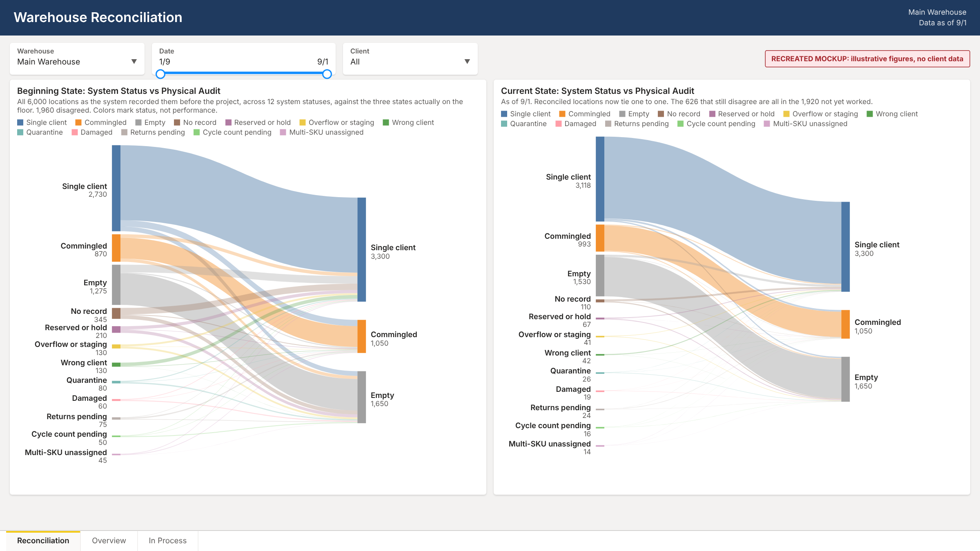Click 'Beginning State: System Status vs Physical Audit' heading
This screenshot has height=551, width=980.
click(x=118, y=91)
